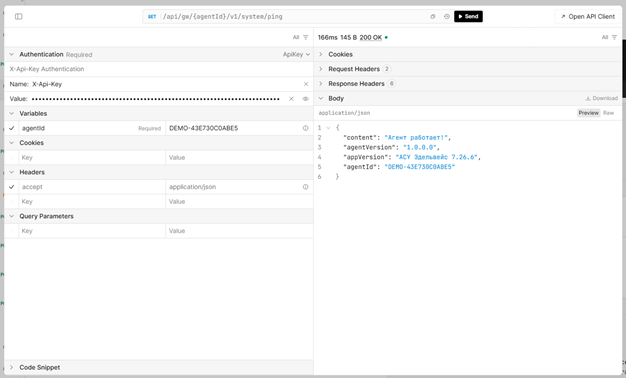Expand the Request Headers section
This screenshot has height=378, width=626.
(x=321, y=69)
